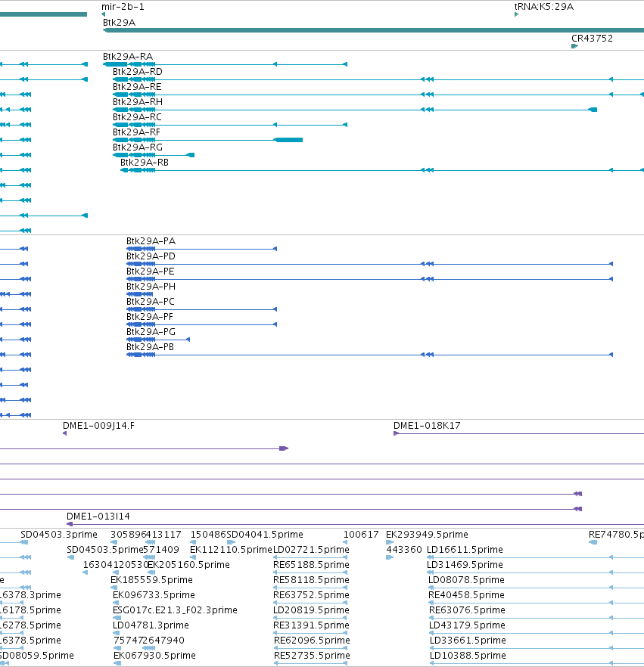Open the DME1-013I14 clone label

[98, 517]
